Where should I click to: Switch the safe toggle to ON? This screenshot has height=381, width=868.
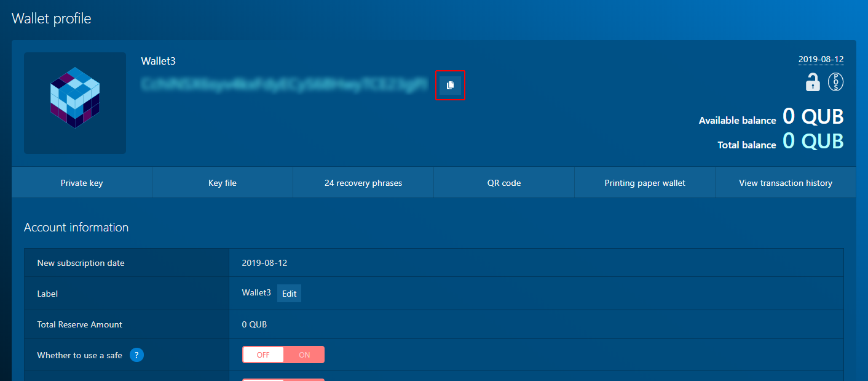304,355
